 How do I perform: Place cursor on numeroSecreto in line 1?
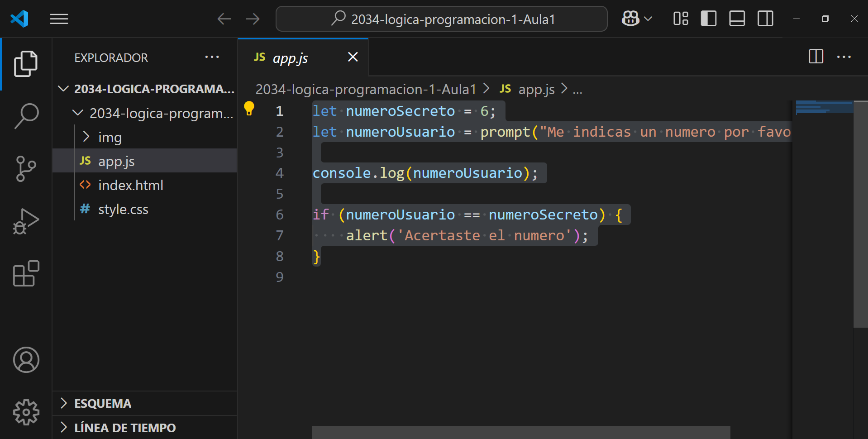[401, 111]
